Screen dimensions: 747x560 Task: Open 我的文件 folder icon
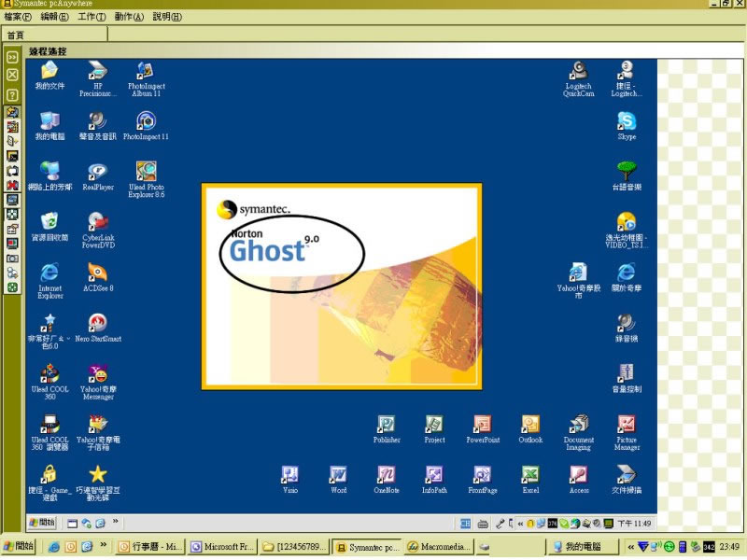pyautogui.click(x=49, y=76)
